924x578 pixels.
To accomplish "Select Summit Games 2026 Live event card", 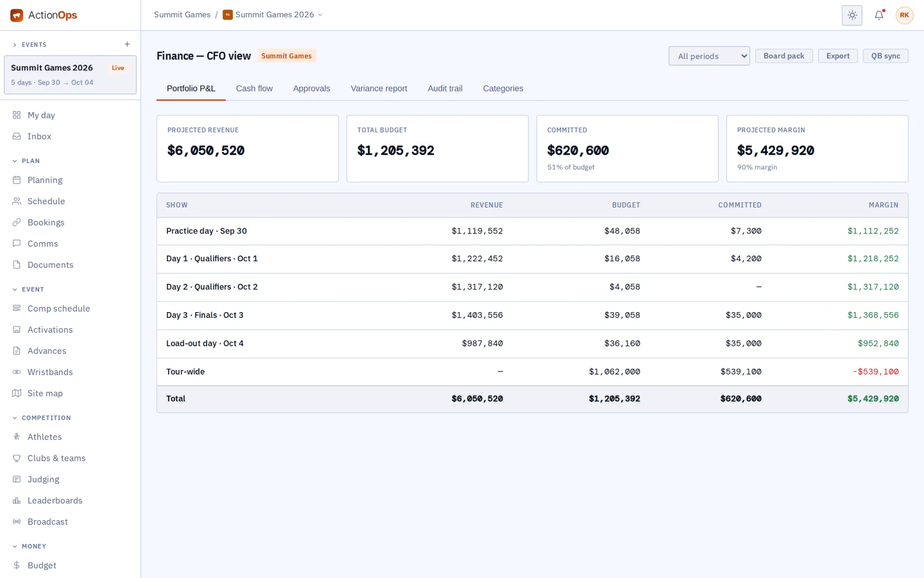I will coord(70,75).
